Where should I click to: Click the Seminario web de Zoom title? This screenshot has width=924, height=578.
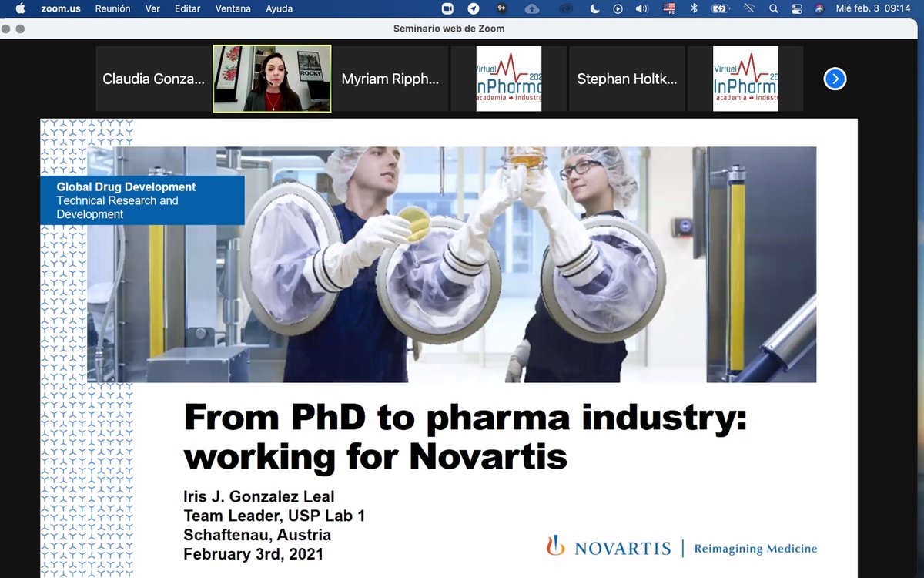[449, 29]
